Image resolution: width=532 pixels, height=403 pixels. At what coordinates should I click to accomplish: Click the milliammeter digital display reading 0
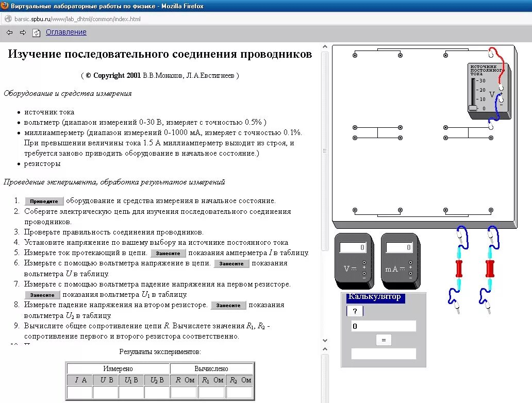pyautogui.click(x=399, y=247)
